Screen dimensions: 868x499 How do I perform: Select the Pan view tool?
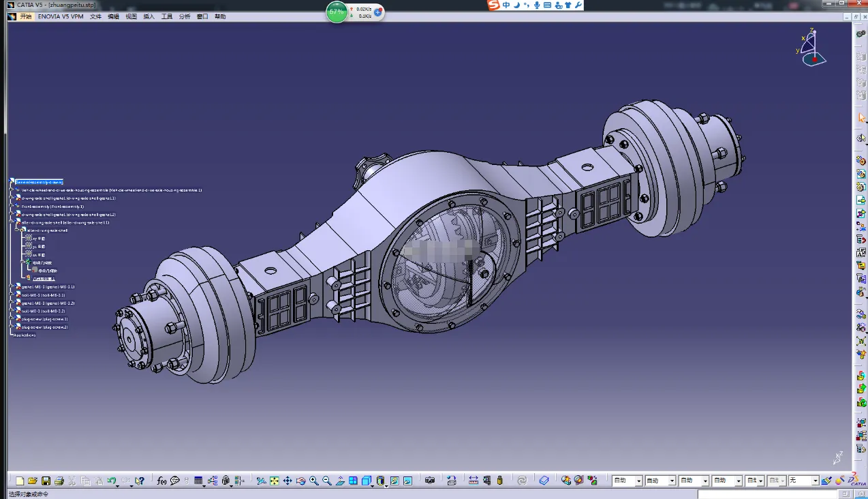click(288, 481)
